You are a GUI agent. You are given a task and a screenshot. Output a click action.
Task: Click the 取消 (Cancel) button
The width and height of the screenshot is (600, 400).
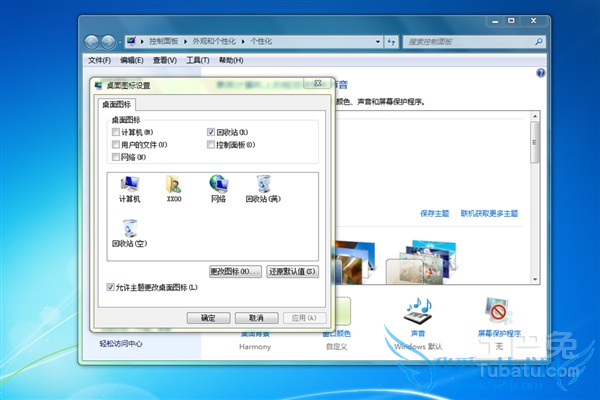point(256,318)
